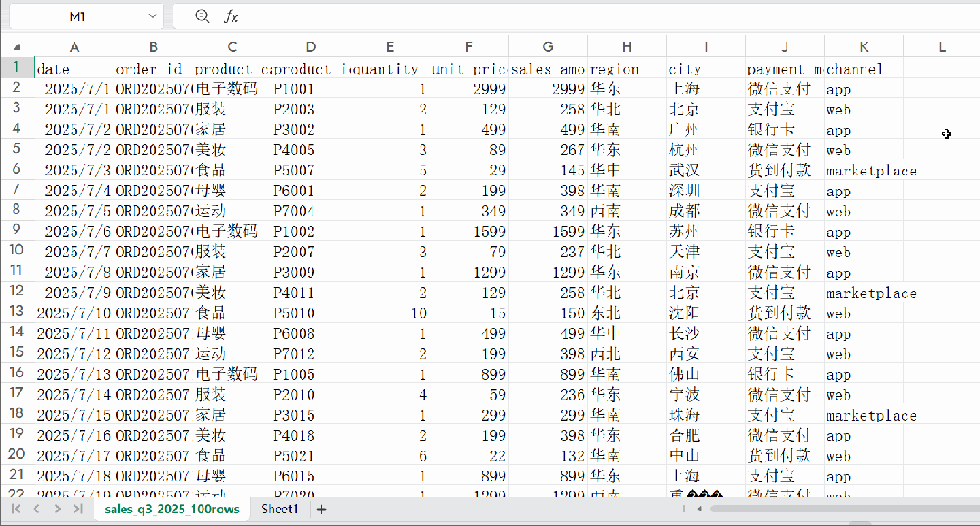Select column B header
This screenshot has width=980, height=526.
coord(153,47)
